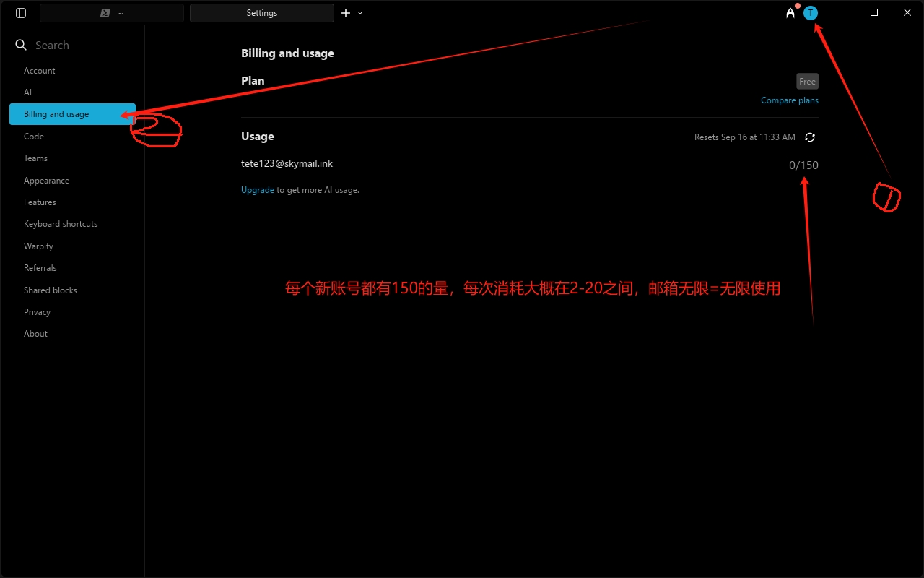Click the Warp AI agent icon
924x578 pixels.
point(790,13)
